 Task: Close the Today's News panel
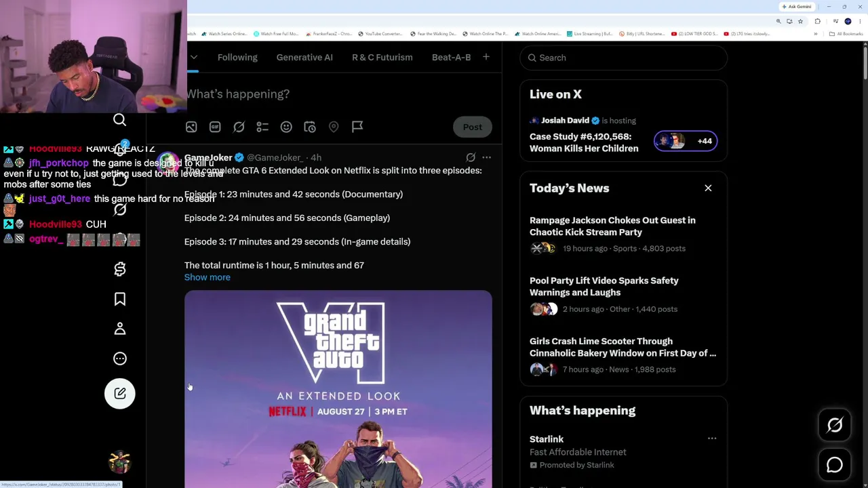tap(708, 188)
